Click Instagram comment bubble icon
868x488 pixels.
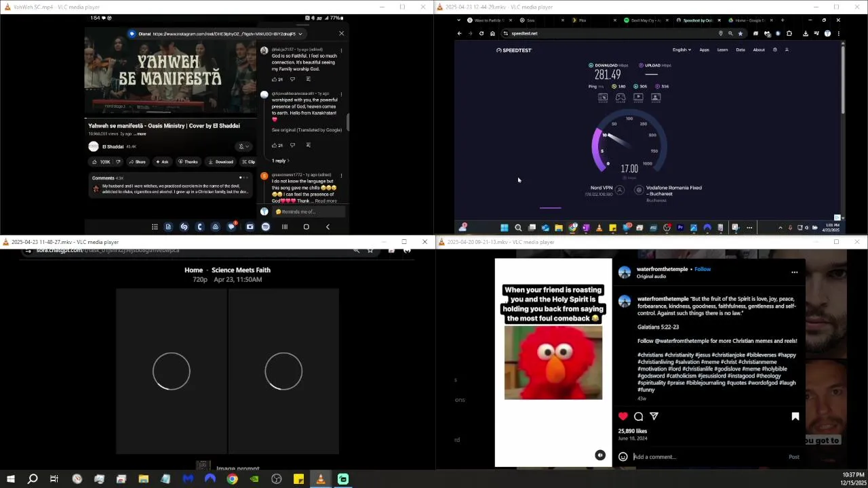click(639, 416)
